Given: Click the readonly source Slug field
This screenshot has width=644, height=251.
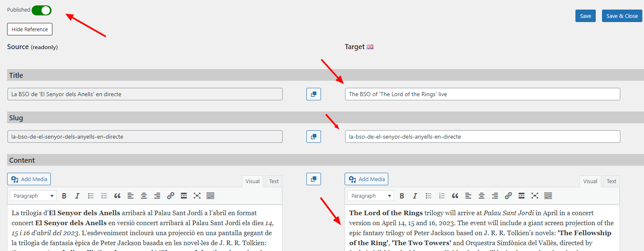Looking at the screenshot, I should pos(145,137).
